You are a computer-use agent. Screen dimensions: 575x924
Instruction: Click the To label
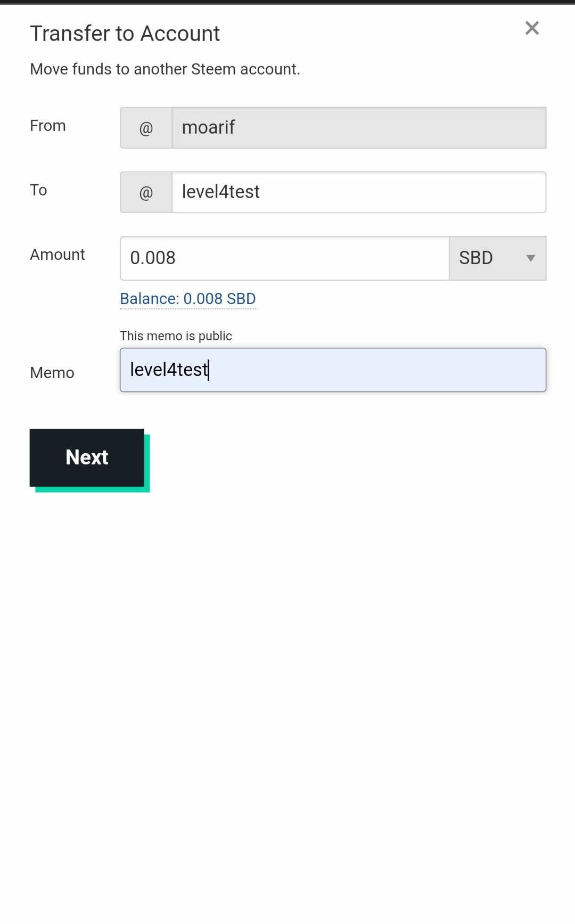click(38, 190)
